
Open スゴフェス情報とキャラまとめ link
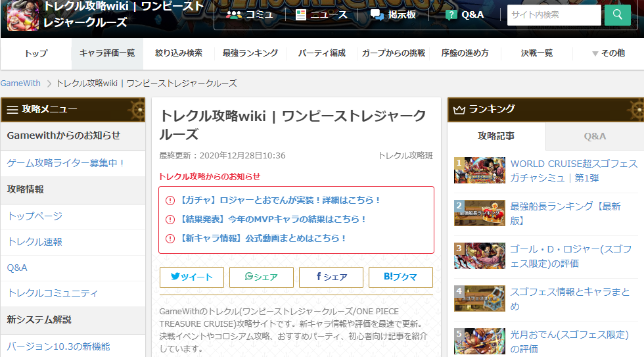pyautogui.click(x=570, y=299)
